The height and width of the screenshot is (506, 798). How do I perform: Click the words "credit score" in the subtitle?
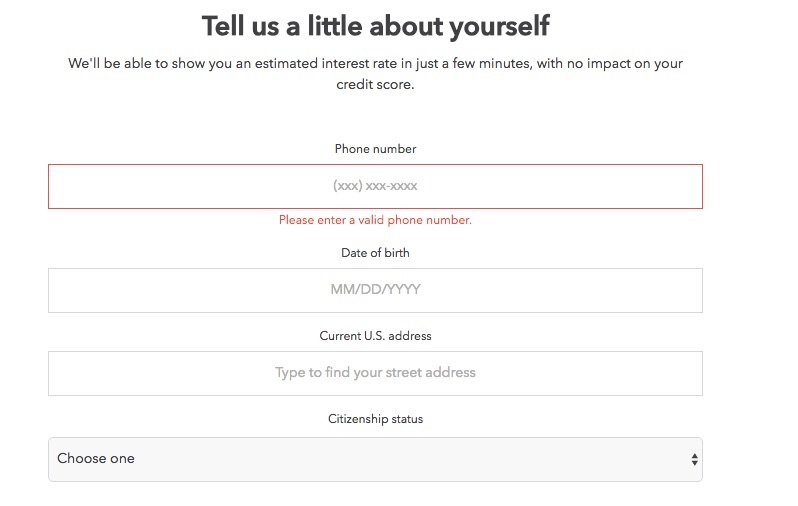[375, 85]
